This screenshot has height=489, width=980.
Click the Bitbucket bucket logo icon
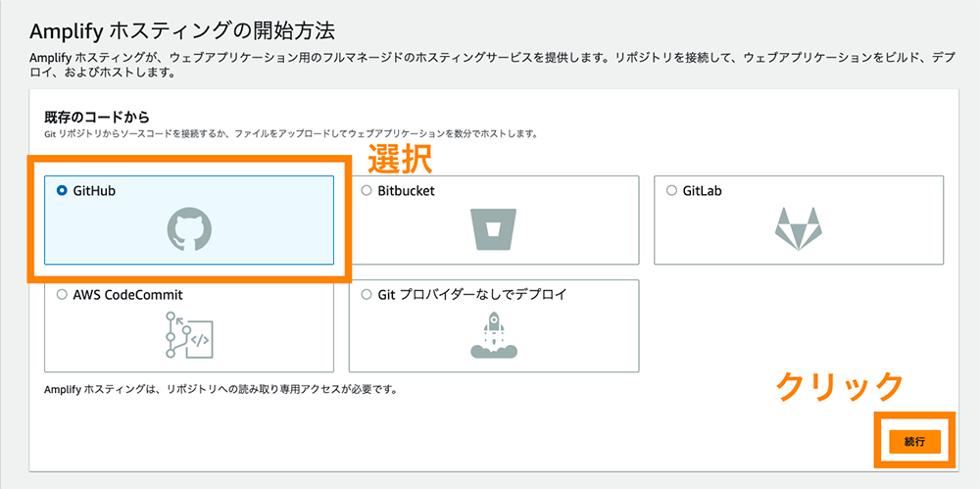(494, 229)
